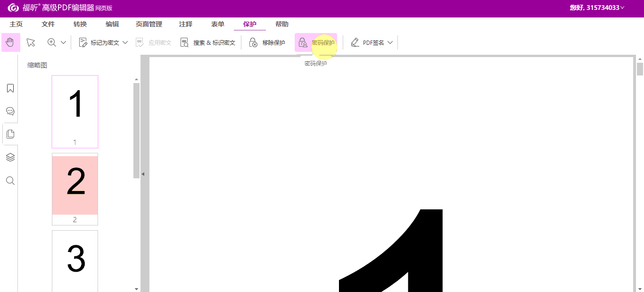Open the Bookmarks side panel

point(10,88)
